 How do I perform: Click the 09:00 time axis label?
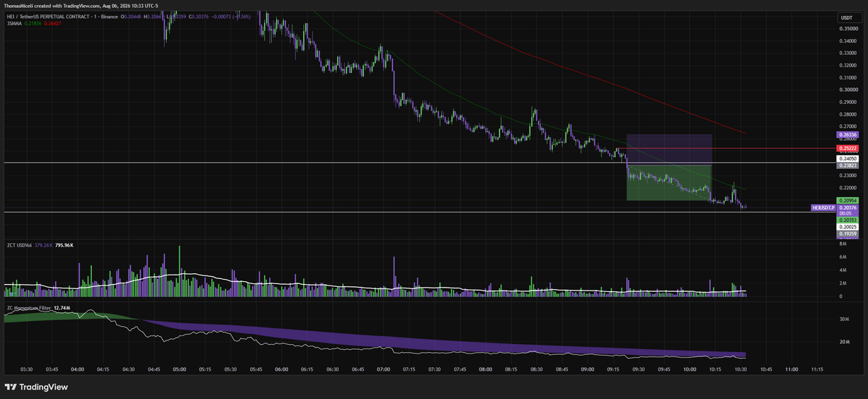tap(587, 369)
